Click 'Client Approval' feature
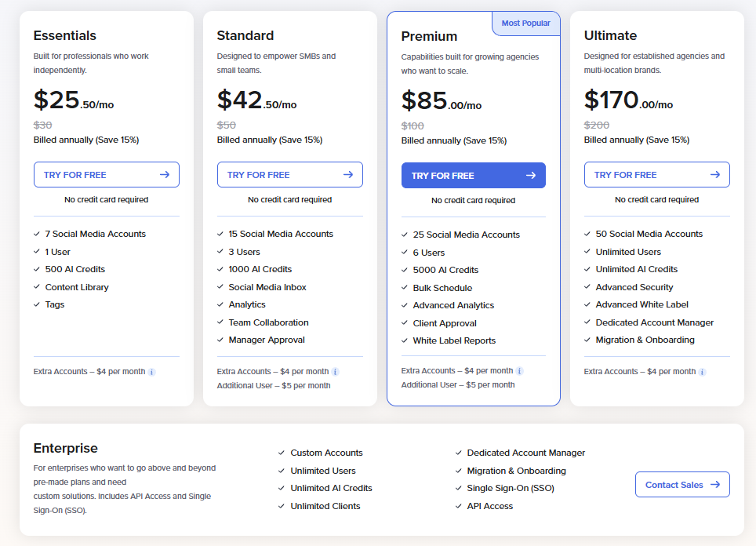 [445, 323]
